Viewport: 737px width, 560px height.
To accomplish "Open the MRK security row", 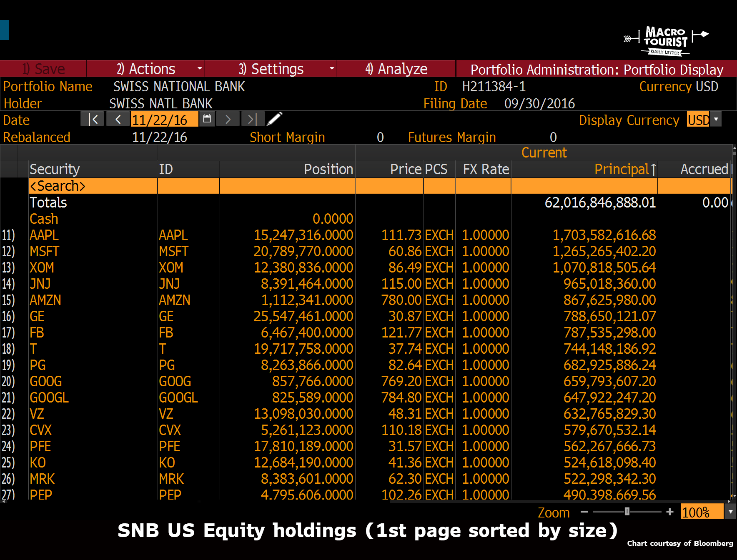I will [367, 479].
